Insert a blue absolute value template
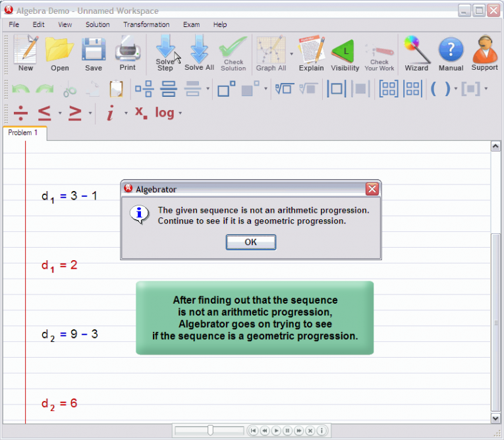The image size is (504, 440). pos(336,89)
